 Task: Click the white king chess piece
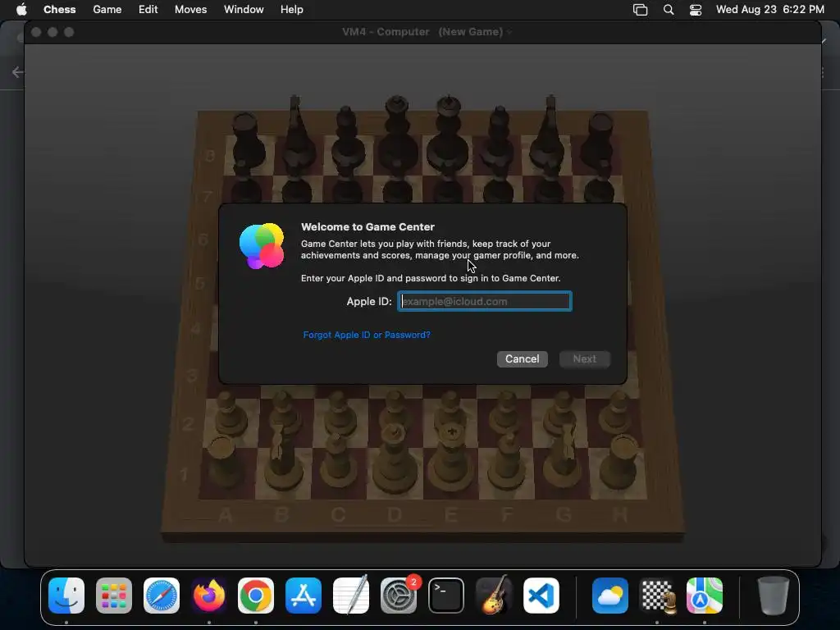coord(451,458)
